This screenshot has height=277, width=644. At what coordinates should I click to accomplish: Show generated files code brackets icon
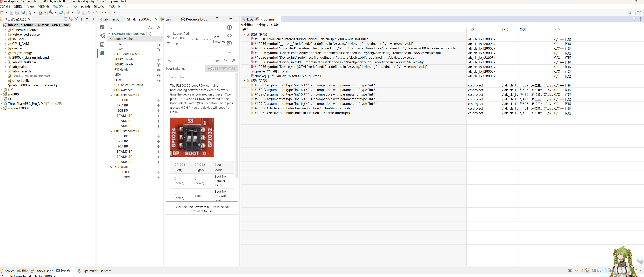pos(229,36)
